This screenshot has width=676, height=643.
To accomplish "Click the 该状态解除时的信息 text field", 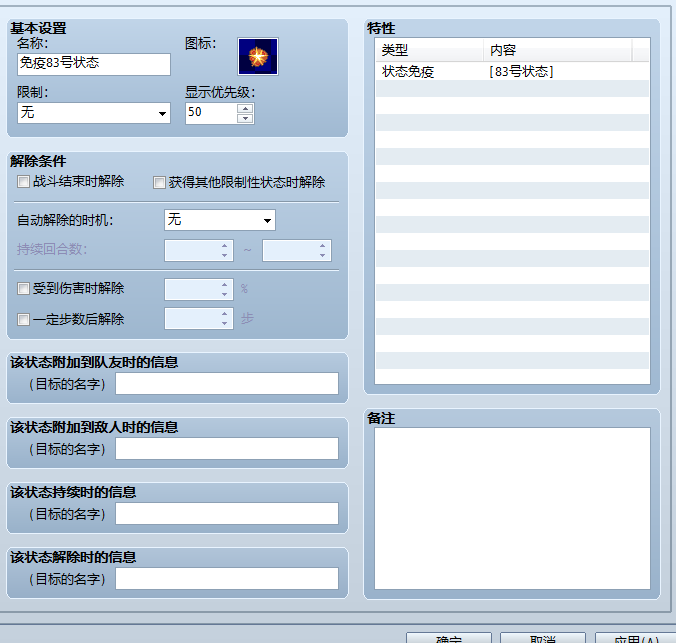I will (x=227, y=578).
